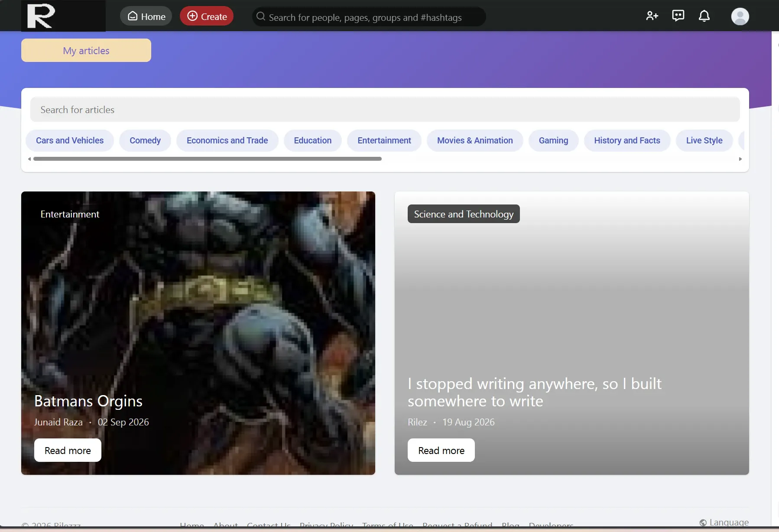Image resolution: width=779 pixels, height=532 pixels.
Task: Filter by Economics and Trade category
Action: [227, 140]
